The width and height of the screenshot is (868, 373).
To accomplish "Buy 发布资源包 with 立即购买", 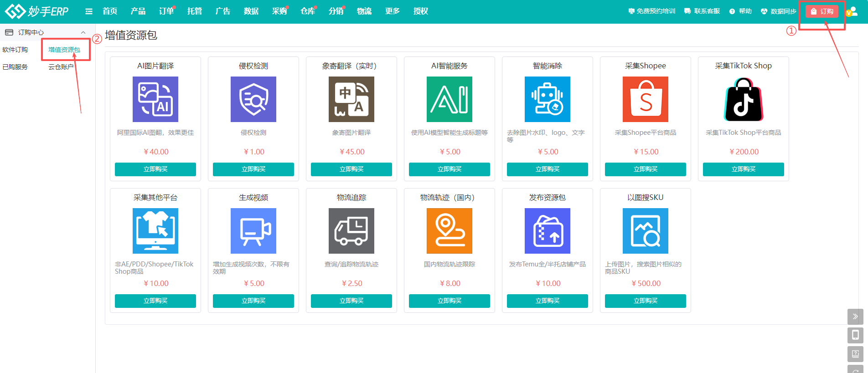I will point(548,301).
